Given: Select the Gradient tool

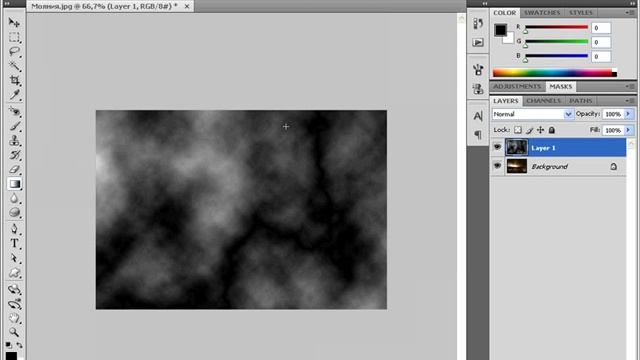Looking at the screenshot, I should point(14,184).
